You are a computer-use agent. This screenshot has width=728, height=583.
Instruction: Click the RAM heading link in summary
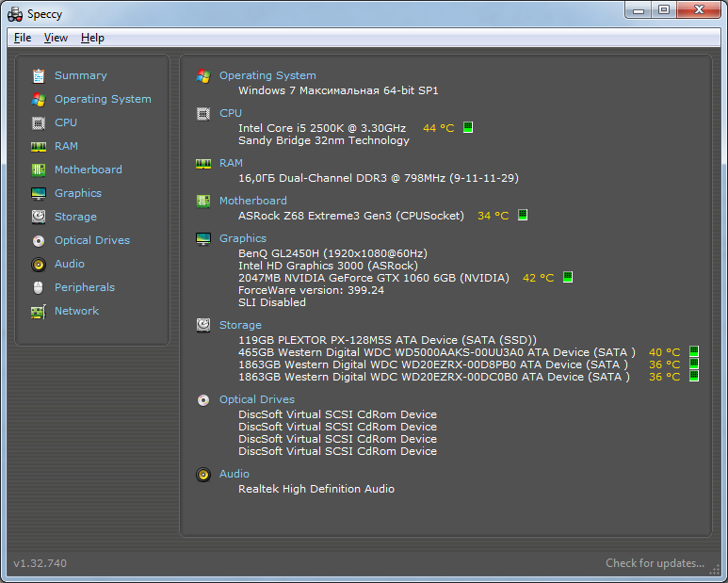click(x=231, y=163)
